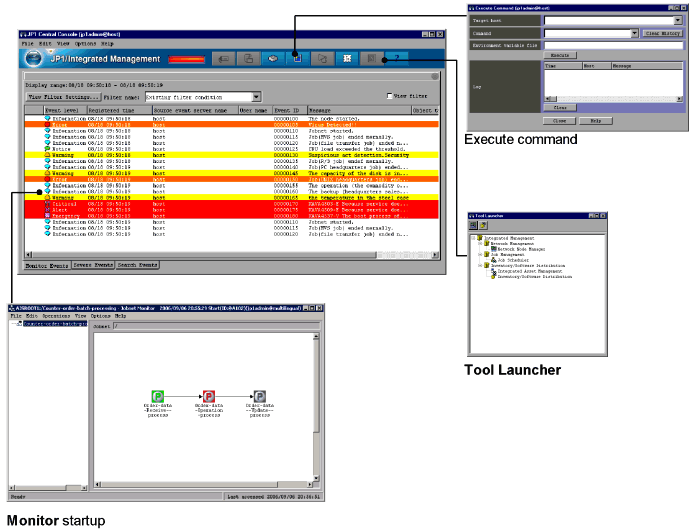Select Network Node Manager in Tool Launcher
Viewport: 691px width, 532px height.
point(521,249)
